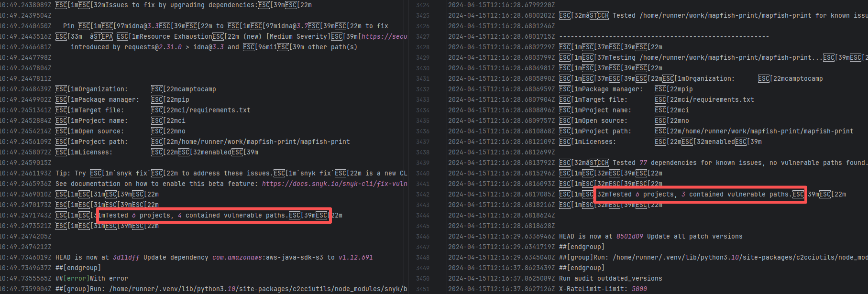
Task: Select line number 3424 in the gutter
Action: pyautogui.click(x=423, y=5)
